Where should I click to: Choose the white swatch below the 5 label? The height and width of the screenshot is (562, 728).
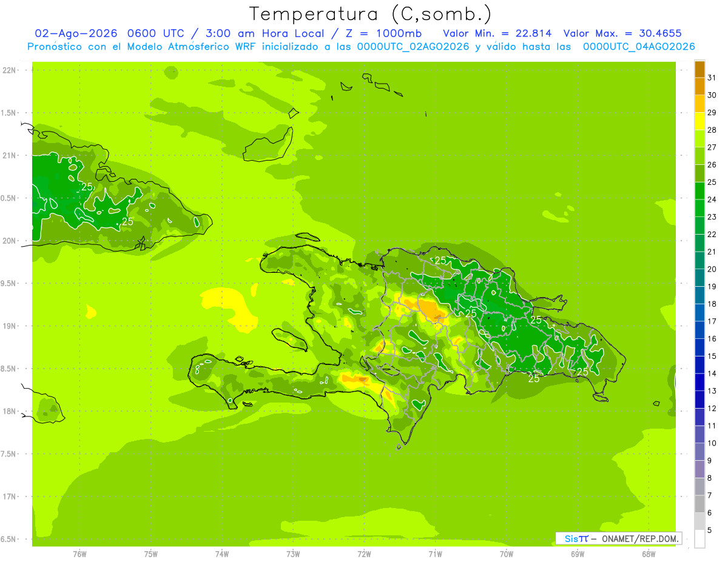[x=699, y=539]
